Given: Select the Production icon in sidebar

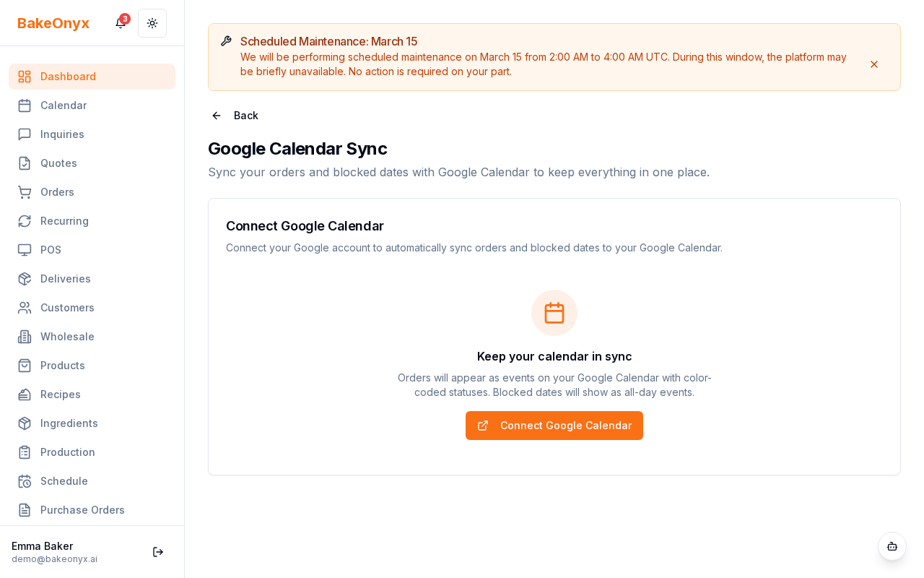Looking at the screenshot, I should (25, 452).
